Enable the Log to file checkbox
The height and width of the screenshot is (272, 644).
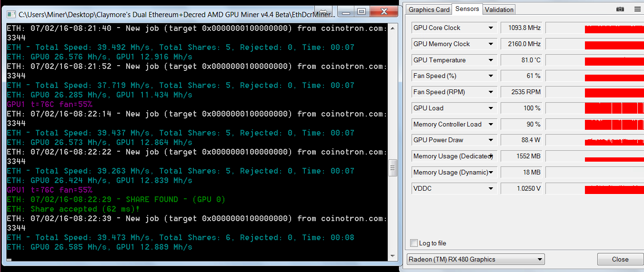pyautogui.click(x=414, y=243)
